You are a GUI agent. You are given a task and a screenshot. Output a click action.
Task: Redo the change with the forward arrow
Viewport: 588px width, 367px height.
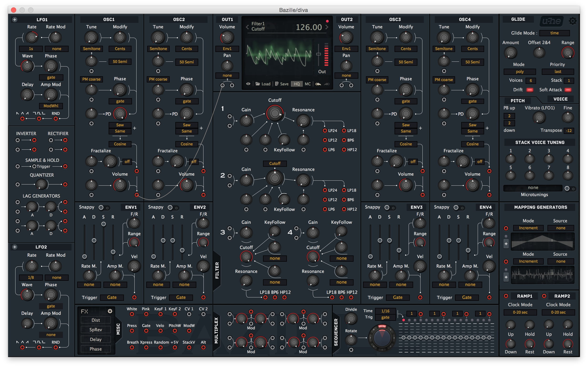327,84
